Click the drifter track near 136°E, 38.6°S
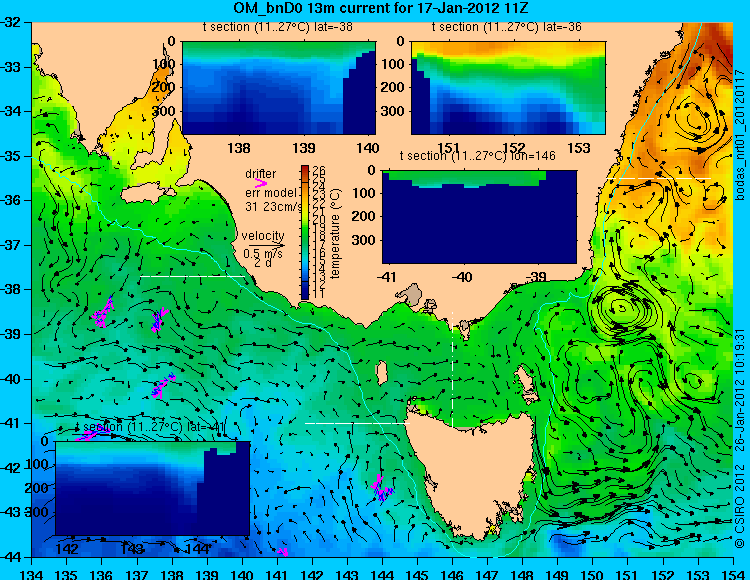The height and width of the screenshot is (580, 750). pos(103,313)
